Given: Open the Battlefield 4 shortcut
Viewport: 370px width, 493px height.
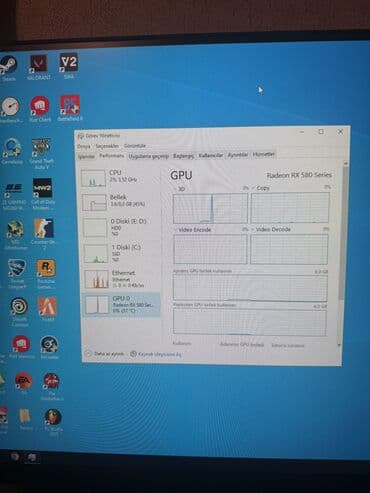Looking at the screenshot, I should [69, 108].
